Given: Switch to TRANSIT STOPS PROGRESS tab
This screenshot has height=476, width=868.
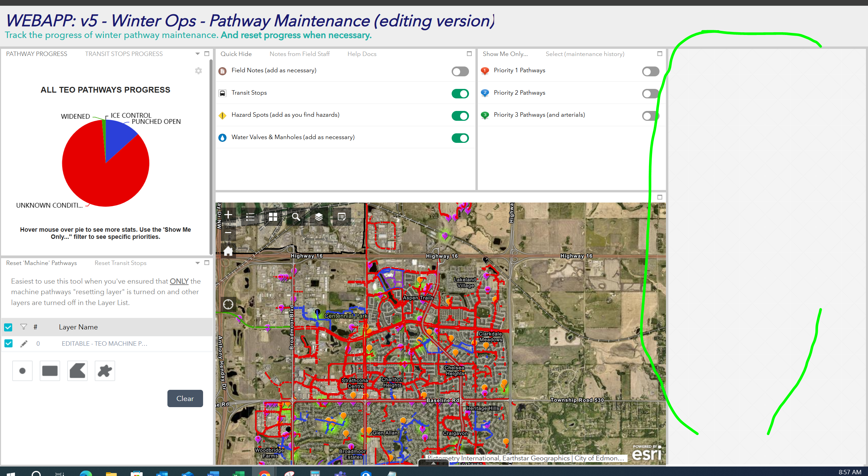Looking at the screenshot, I should (x=124, y=54).
